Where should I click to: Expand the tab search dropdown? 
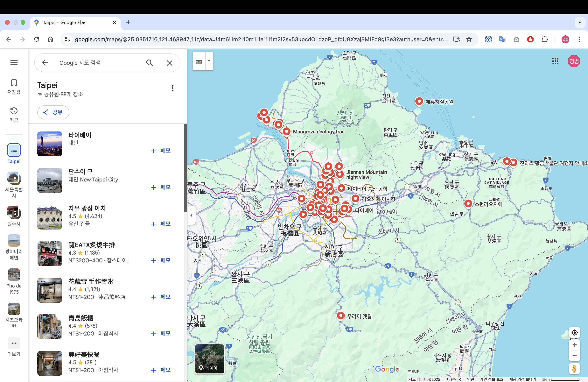click(580, 23)
